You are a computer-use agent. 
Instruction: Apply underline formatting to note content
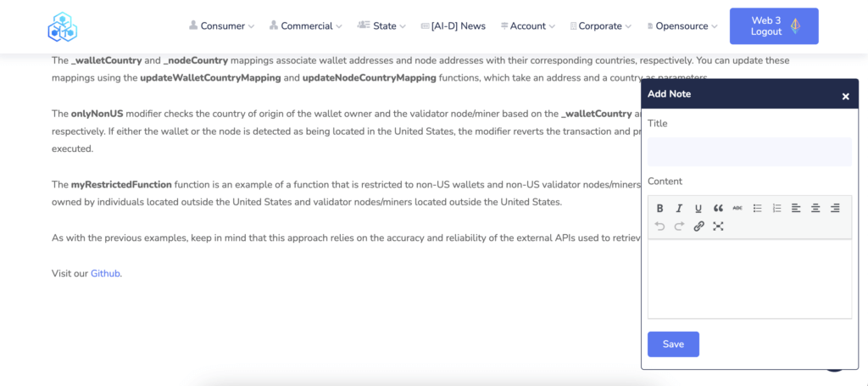698,208
